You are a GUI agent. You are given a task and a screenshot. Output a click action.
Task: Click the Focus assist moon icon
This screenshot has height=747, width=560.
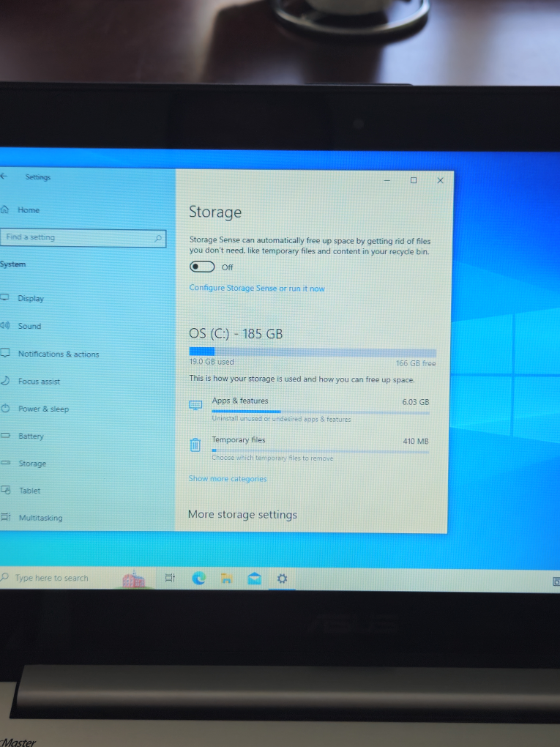(5, 381)
